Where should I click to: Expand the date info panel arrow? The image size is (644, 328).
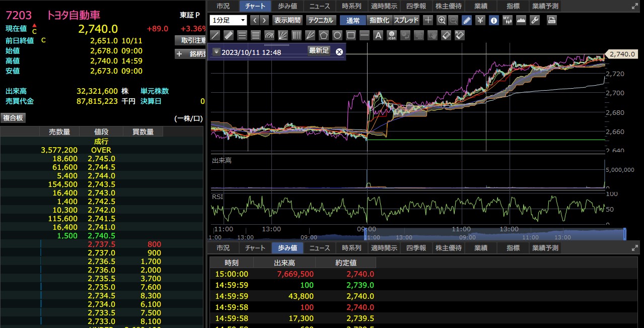click(x=216, y=51)
